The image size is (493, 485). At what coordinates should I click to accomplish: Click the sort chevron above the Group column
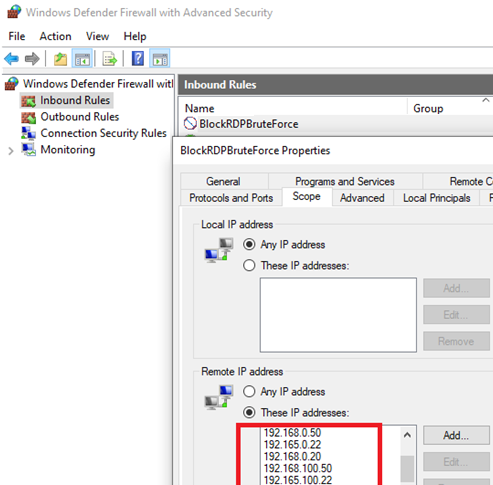[486, 100]
